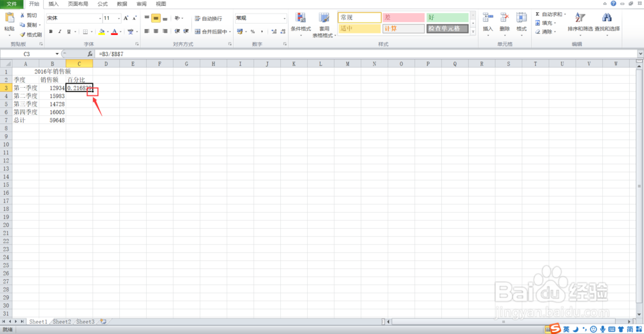The width and height of the screenshot is (644, 334).
Task: Click the insert function fx icon
Action: (x=90, y=54)
